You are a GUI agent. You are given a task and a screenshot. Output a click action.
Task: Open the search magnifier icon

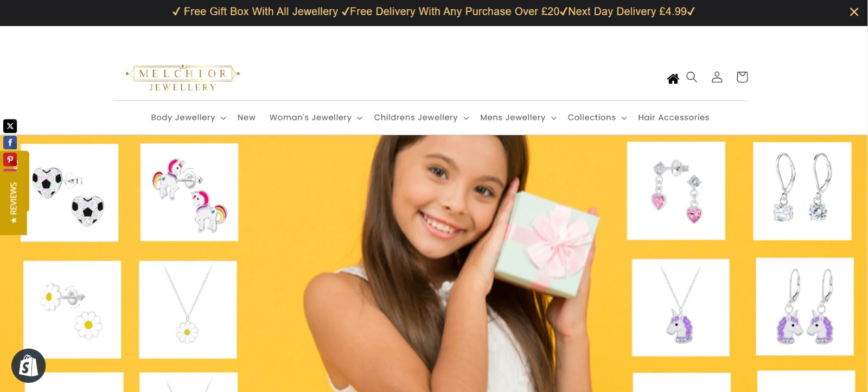(x=692, y=77)
